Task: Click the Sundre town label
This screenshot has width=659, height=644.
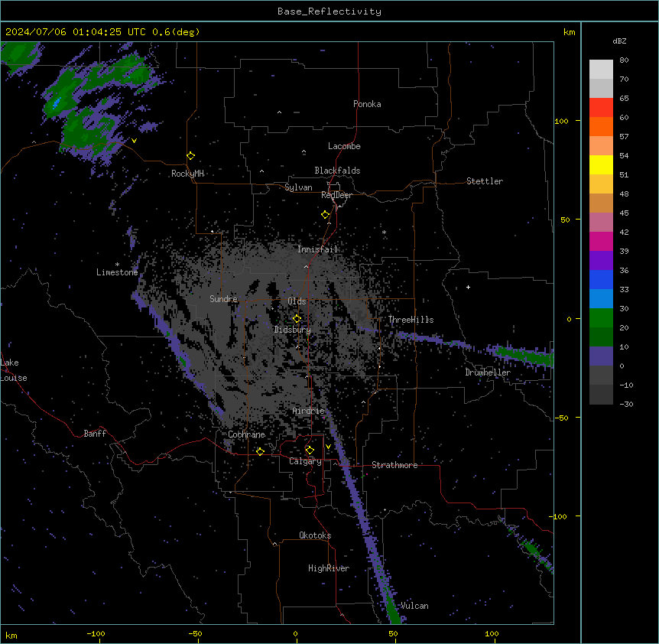Action: 223,299
